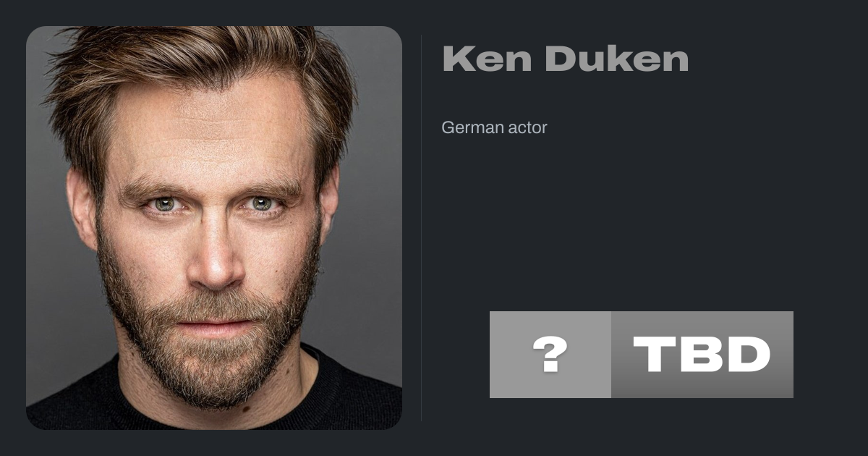868x456 pixels.
Task: Open Ken Duken's portrait photo
Action: pos(214,228)
